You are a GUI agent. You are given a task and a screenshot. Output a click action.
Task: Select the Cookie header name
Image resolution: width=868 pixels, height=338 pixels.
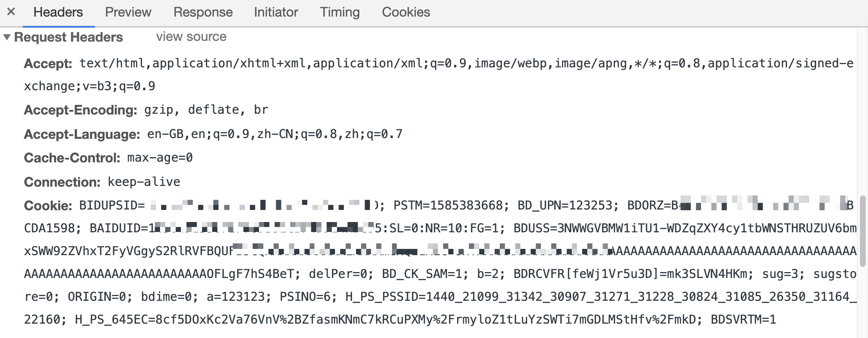click(x=48, y=205)
